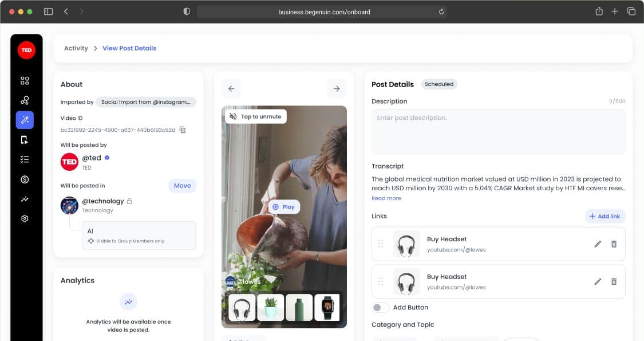Open the browser share menu
Image resolution: width=644 pixels, height=341 pixels.
pyautogui.click(x=599, y=11)
